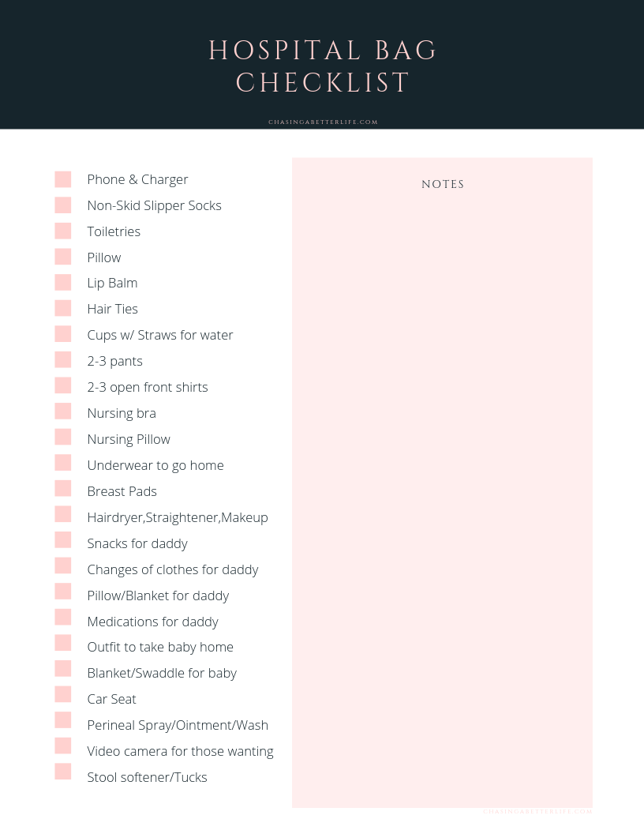Viewport: 644px width, 834px height.
Task: Mark the Breast Pads checkbox
Action: pos(63,489)
